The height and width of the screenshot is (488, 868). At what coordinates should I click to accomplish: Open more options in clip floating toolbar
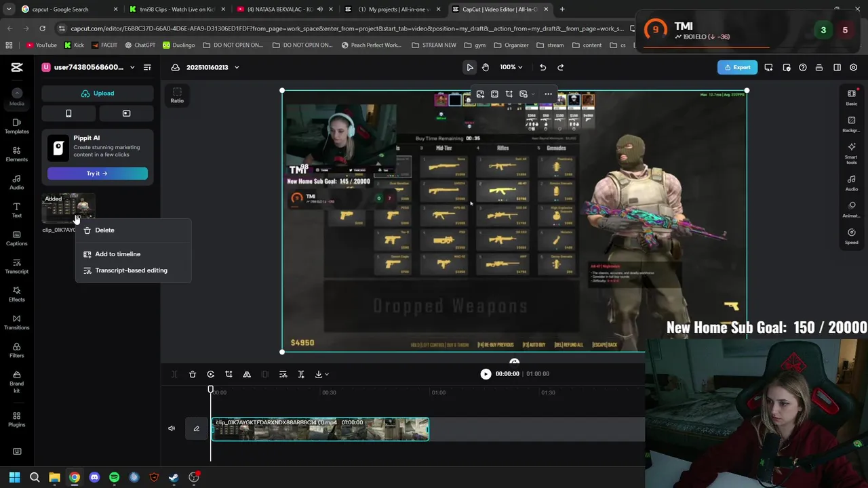548,94
